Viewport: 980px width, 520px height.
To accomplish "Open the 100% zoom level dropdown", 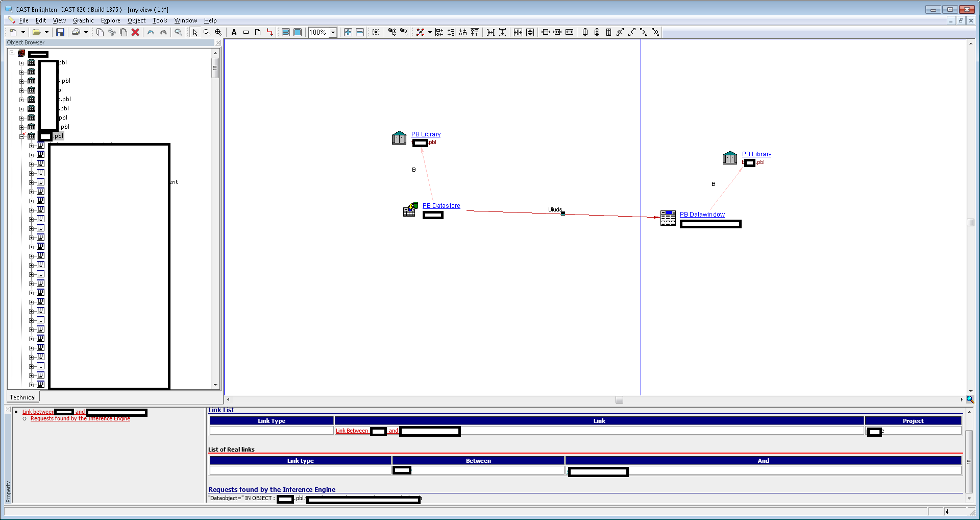I will pos(333,32).
